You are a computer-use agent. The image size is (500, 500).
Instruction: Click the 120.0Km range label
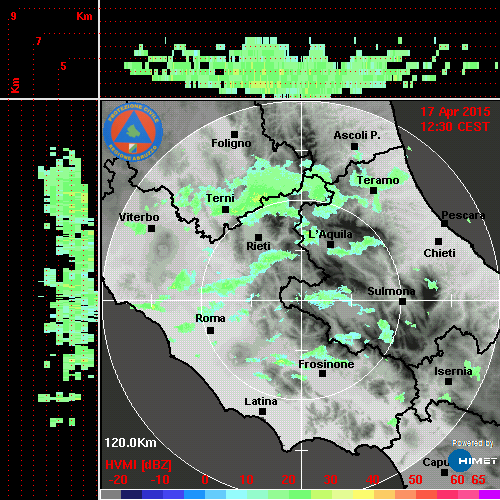click(x=130, y=443)
